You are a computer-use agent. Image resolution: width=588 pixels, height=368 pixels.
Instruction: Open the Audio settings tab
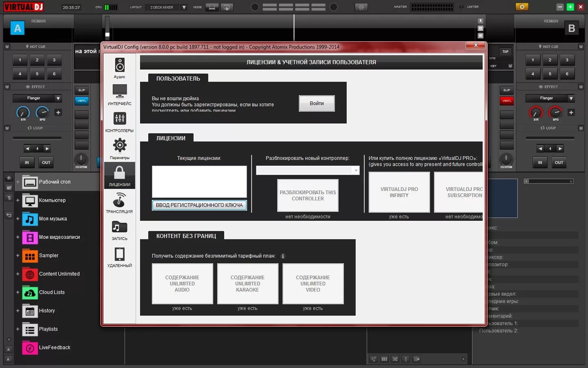[119, 68]
